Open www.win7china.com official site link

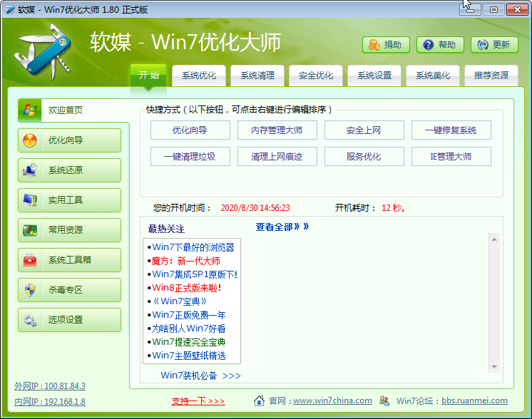tap(332, 400)
